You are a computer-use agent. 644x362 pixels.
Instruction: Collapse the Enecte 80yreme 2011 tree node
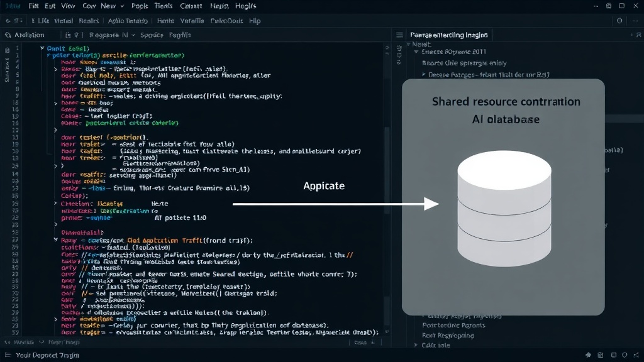click(416, 52)
